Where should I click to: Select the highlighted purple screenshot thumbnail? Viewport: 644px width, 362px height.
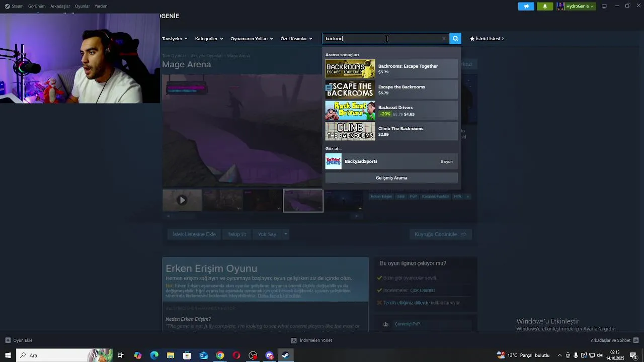303,200
